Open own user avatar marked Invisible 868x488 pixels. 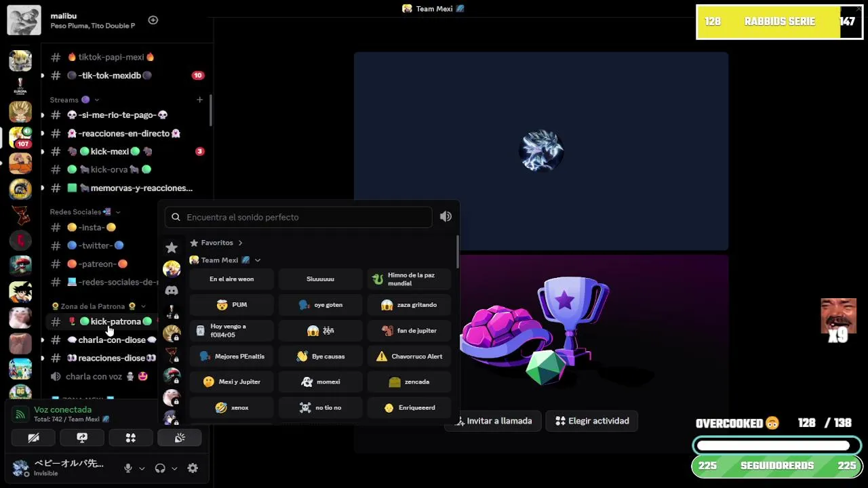click(x=21, y=468)
